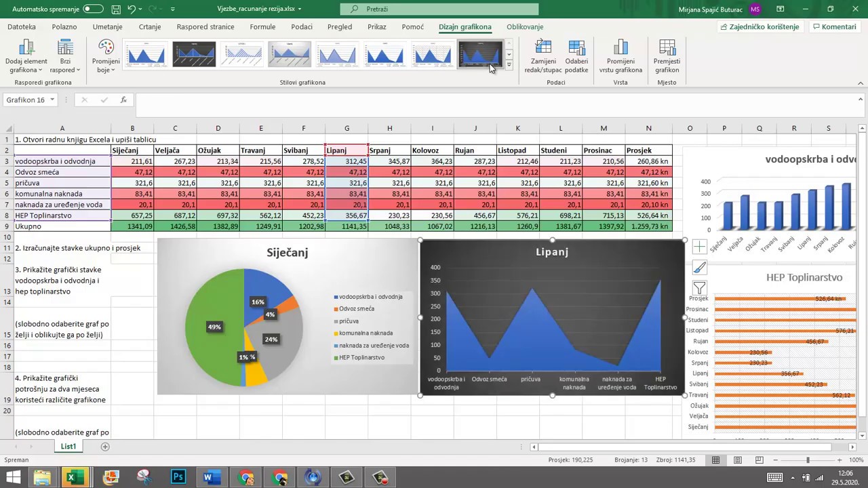
Task: Click the Undo arrow icon
Action: click(132, 9)
